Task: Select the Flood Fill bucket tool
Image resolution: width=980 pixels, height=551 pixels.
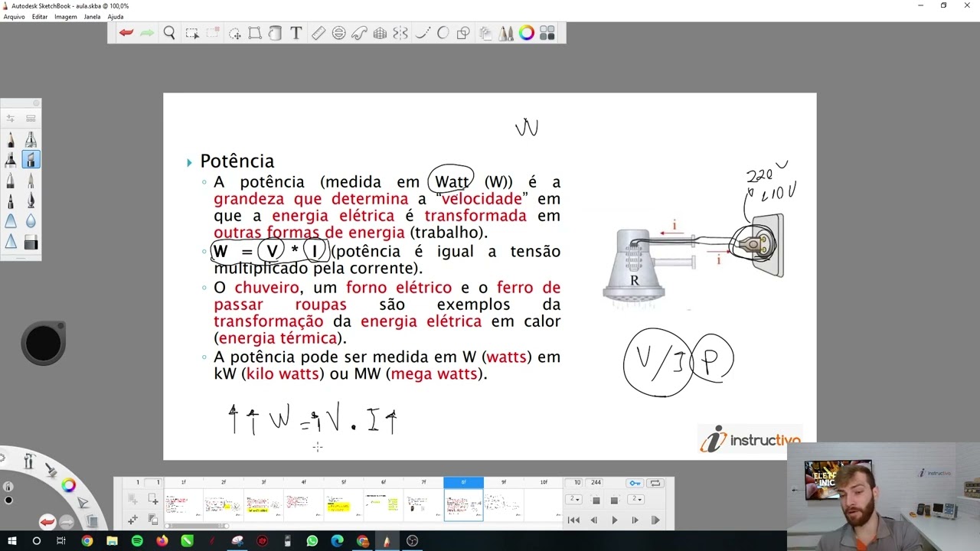Action: pos(275,33)
